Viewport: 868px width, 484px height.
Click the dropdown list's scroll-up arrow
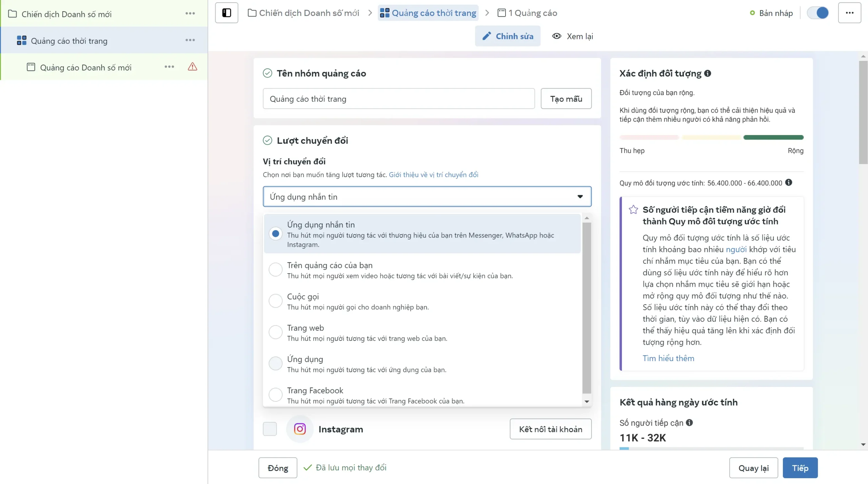[x=587, y=218]
